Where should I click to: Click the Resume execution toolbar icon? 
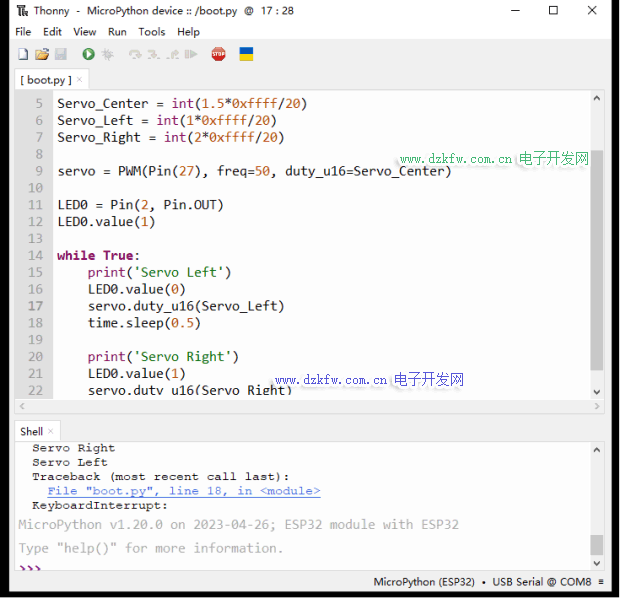coord(191,54)
